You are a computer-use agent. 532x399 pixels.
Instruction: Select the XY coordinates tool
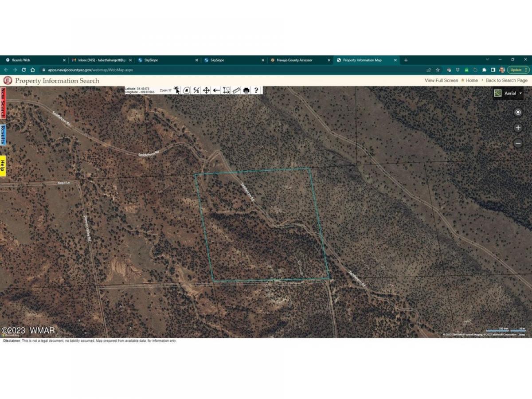[x=227, y=90]
